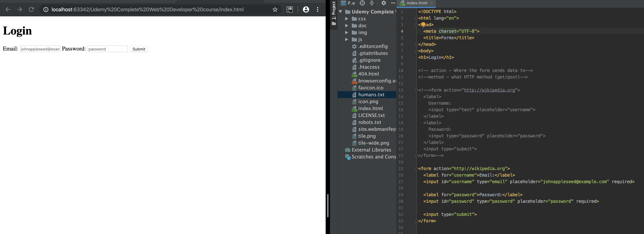Screen dimensions: 644x234
Task: Click line number 4 in the gutter
Action: point(402,31)
